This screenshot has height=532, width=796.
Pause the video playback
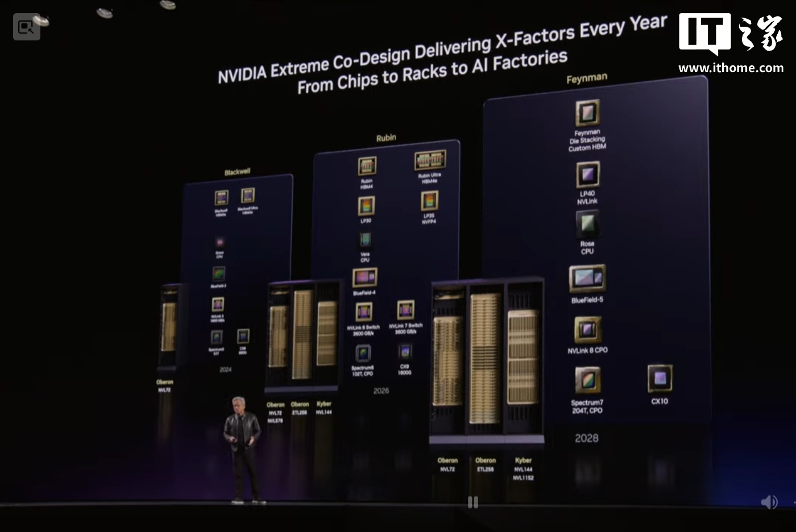472,502
